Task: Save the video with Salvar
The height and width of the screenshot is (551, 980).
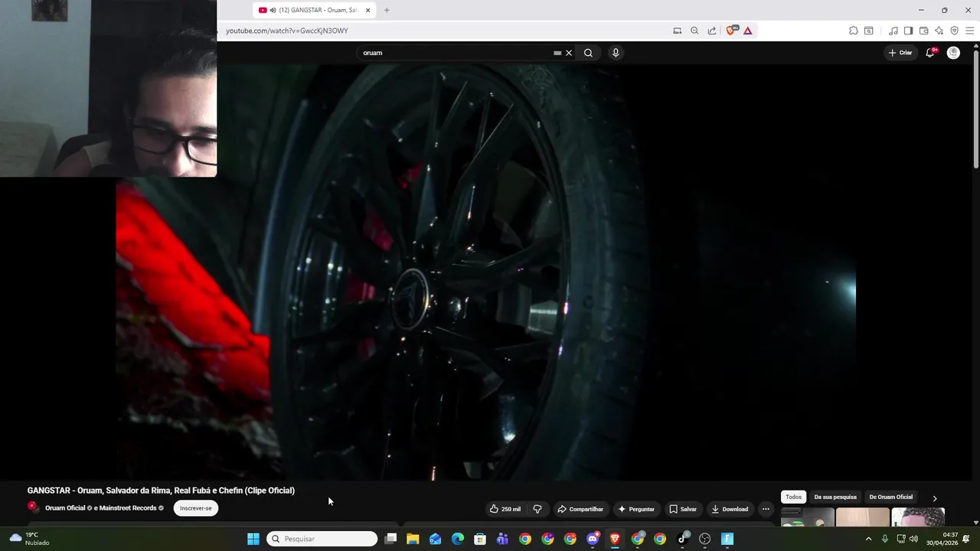Action: point(683,509)
